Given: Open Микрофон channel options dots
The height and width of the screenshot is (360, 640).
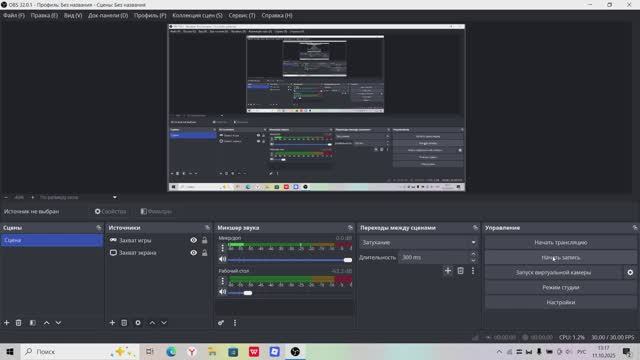Looking at the screenshot, I should coord(222,248).
